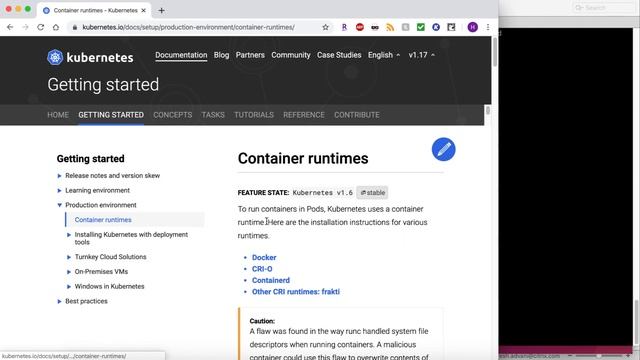This screenshot has width=640, height=360.
Task: Close the Container runtimes tab
Action: click(143, 11)
